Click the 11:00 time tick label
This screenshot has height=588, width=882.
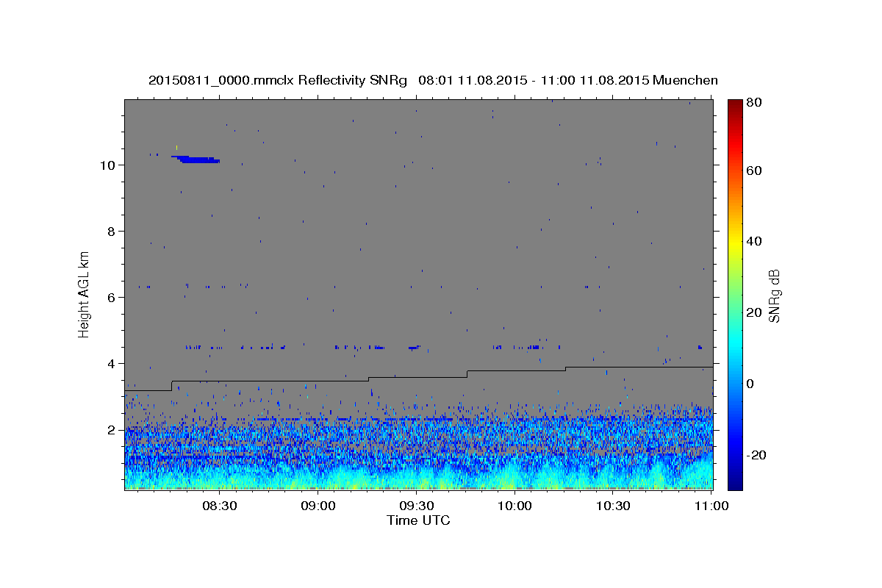coord(710,506)
